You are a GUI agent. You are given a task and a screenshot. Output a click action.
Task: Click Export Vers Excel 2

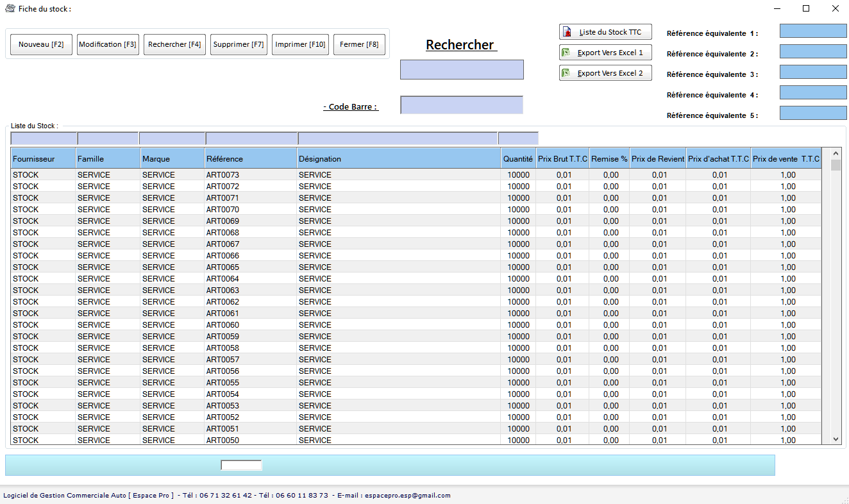pyautogui.click(x=605, y=73)
